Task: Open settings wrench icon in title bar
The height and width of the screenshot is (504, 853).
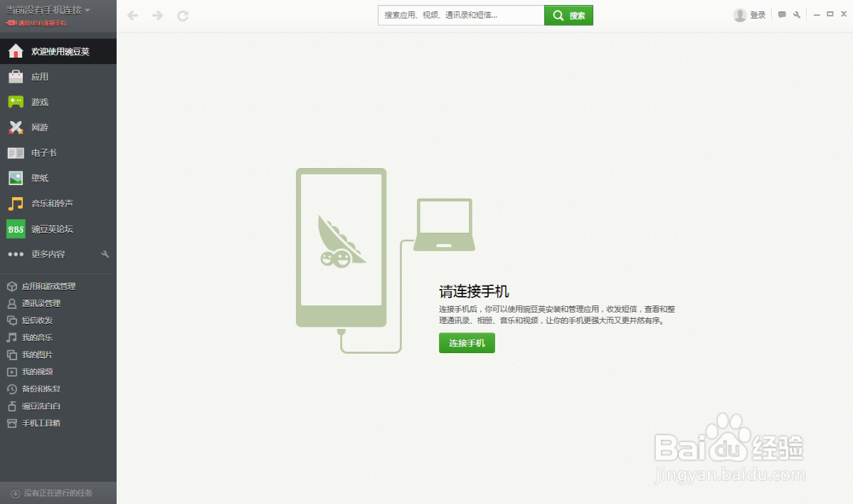Action: click(x=797, y=14)
